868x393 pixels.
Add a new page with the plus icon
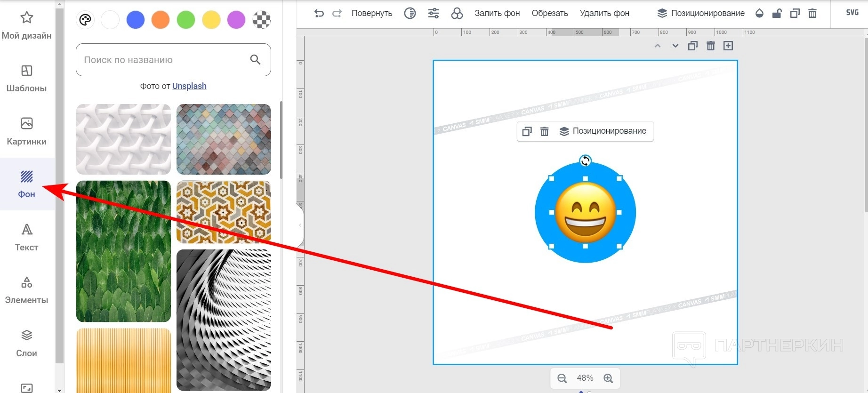(728, 46)
